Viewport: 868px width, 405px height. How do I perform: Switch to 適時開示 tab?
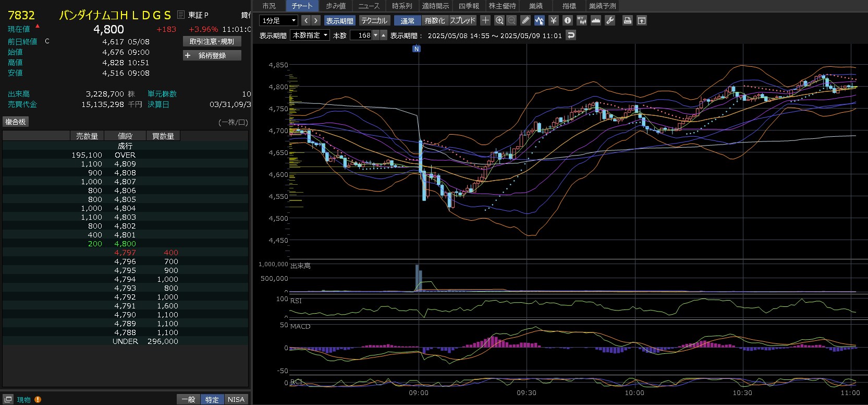[436, 6]
